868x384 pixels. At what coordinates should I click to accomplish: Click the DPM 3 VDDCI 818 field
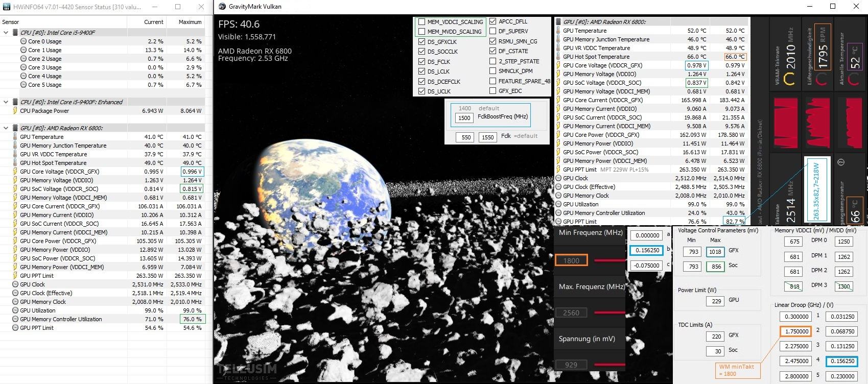click(794, 286)
